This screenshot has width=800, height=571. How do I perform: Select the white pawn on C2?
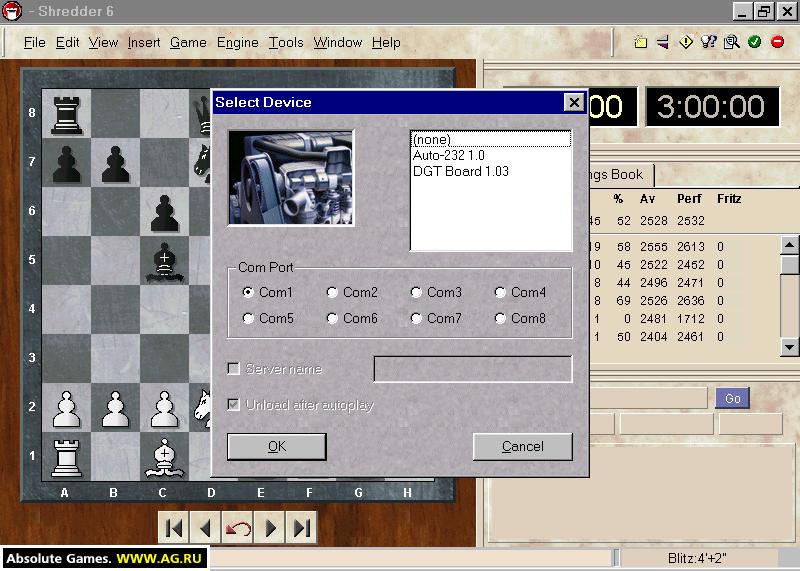pos(164,408)
